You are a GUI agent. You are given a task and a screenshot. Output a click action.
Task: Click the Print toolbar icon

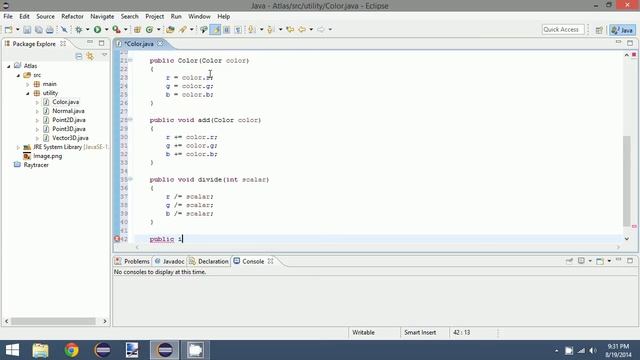point(50,29)
